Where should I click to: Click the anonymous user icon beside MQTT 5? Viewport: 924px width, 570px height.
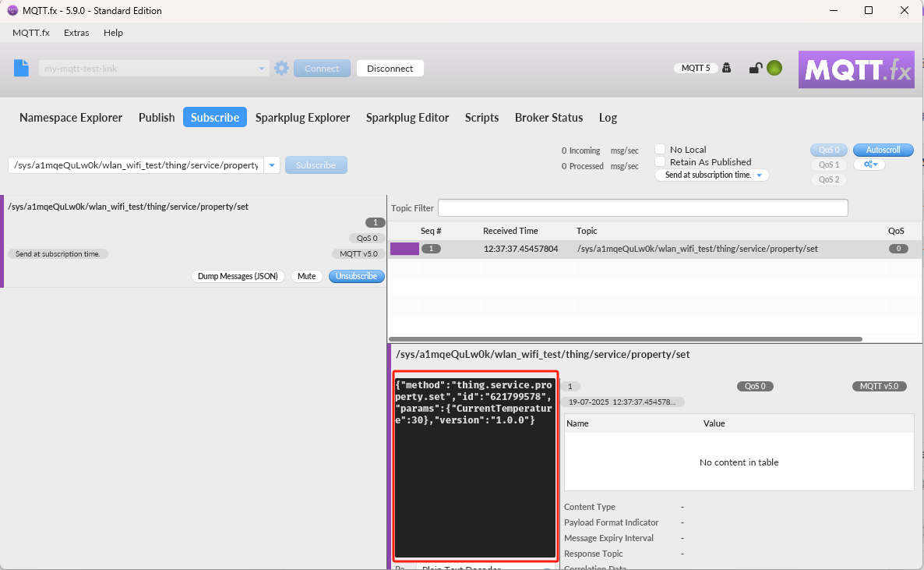(727, 68)
